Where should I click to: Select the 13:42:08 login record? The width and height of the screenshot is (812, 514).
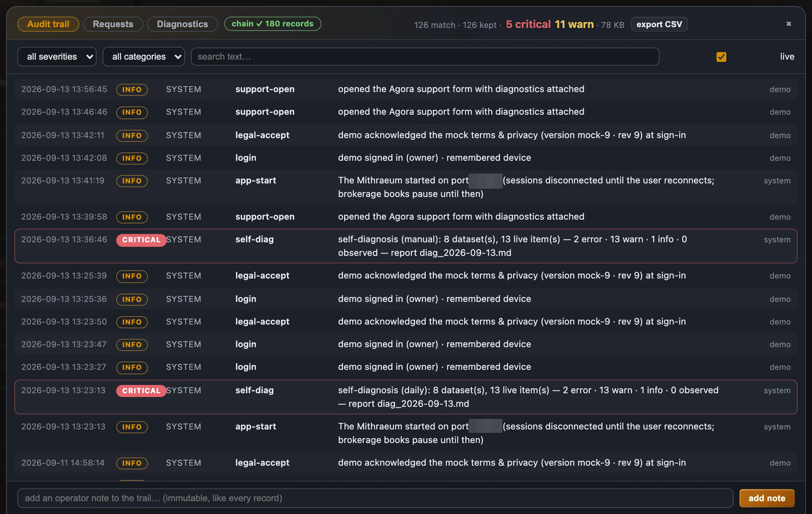(x=406, y=158)
